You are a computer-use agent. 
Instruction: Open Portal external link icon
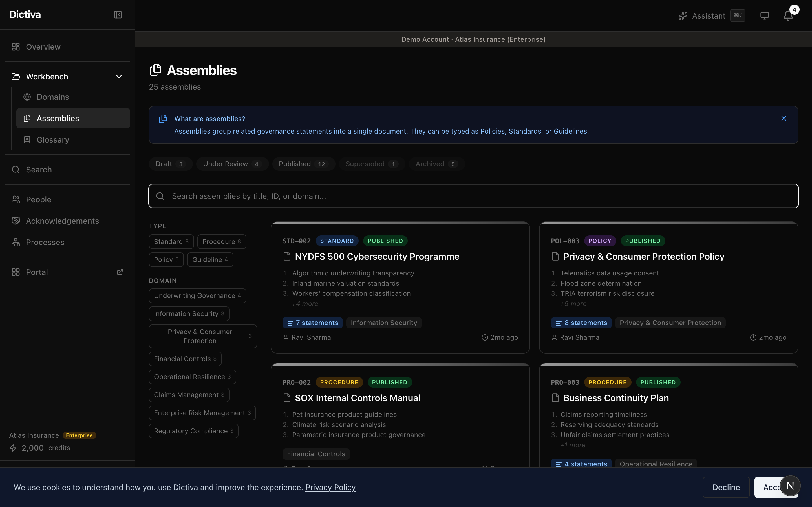[x=120, y=272]
